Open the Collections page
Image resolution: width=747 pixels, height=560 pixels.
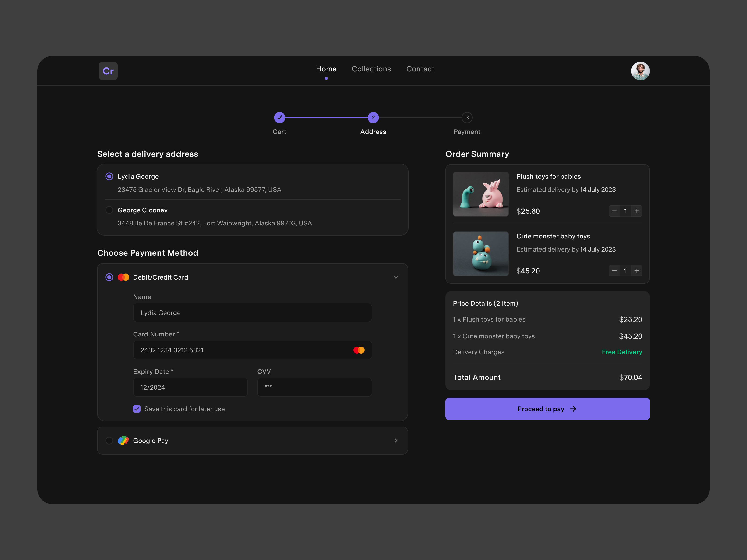371,69
